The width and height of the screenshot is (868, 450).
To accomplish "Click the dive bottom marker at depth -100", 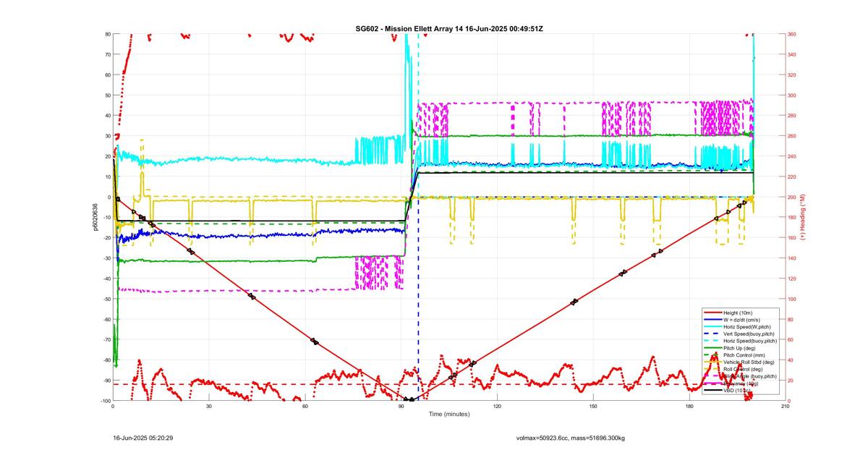I will 409,399.
